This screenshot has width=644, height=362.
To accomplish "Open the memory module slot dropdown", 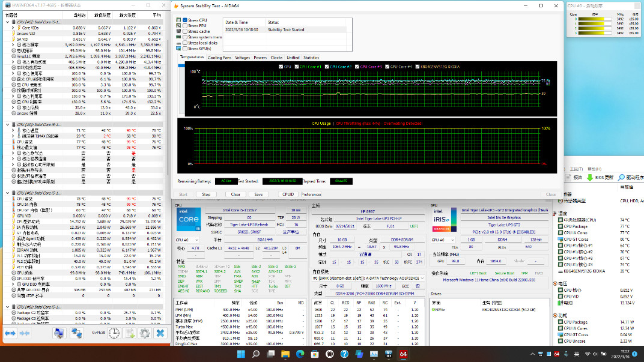I will click(x=368, y=279).
